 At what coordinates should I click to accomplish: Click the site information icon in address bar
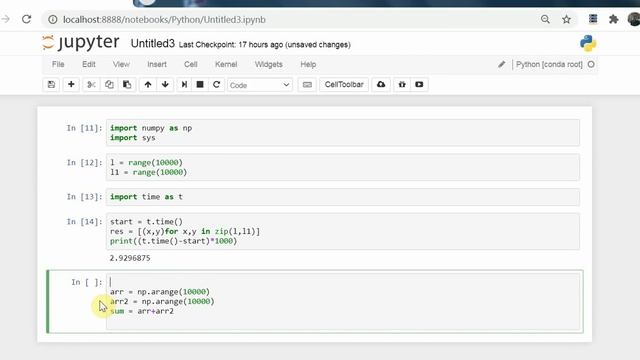pyautogui.click(x=53, y=20)
